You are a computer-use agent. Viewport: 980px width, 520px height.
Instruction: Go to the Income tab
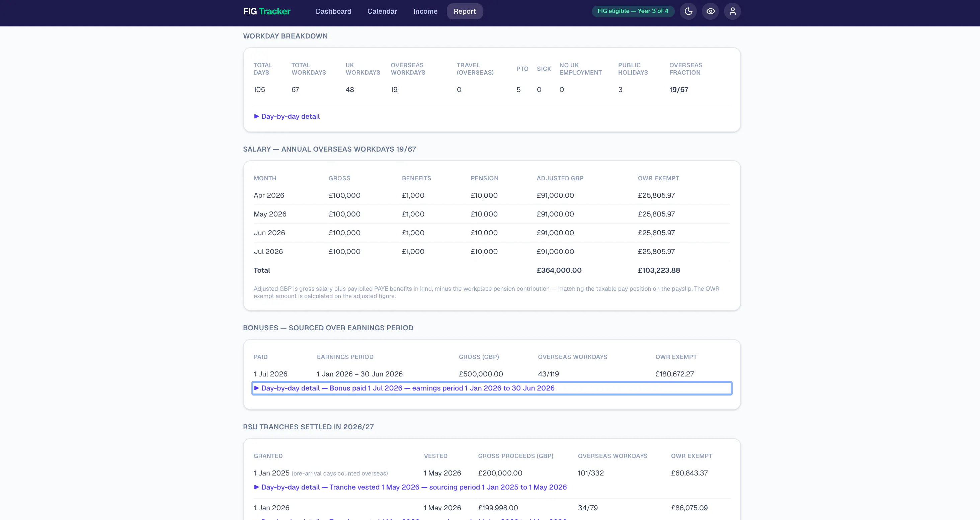[425, 11]
